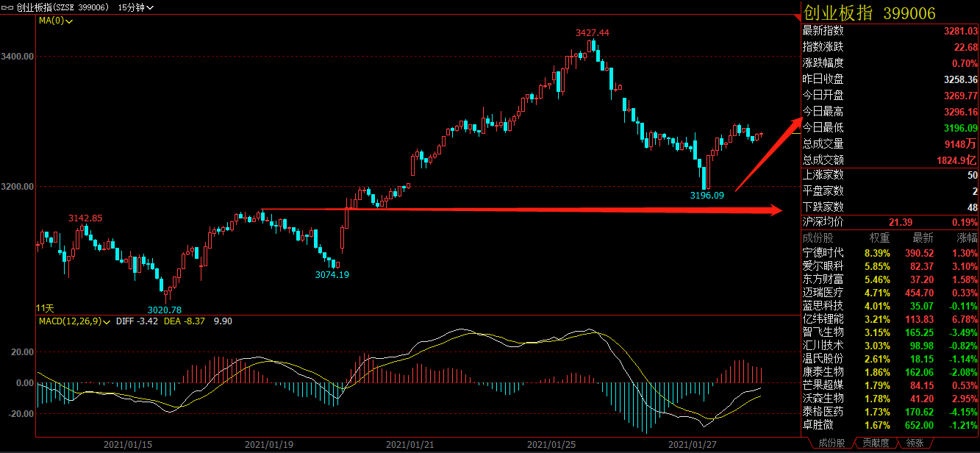Select the 沃森生物 stock row
Viewport: 980px width, 453px height.
coord(890,398)
